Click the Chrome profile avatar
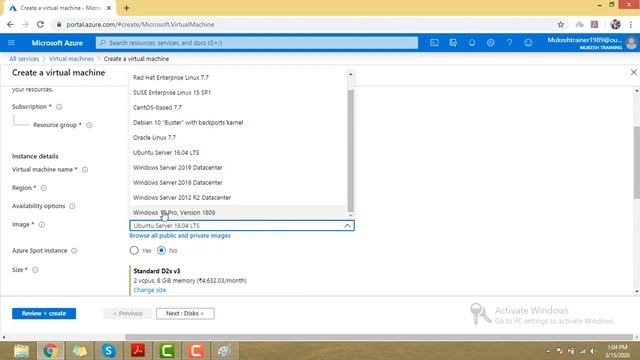 point(616,24)
